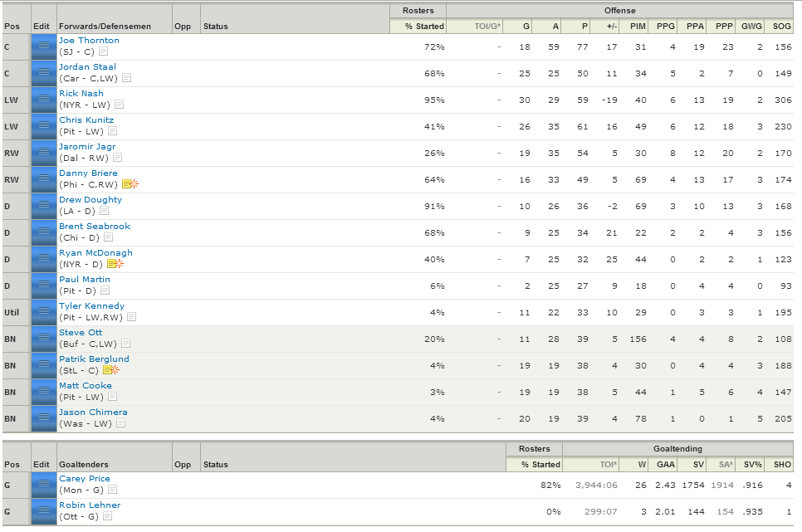
Task: Open the new-note icon next to Ryan McDonagh
Action: pos(115,264)
